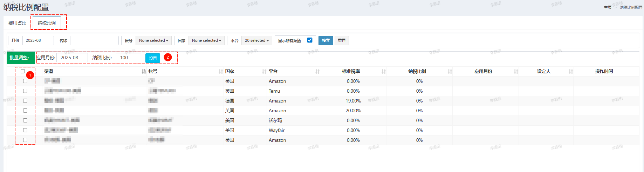Click sort icon of 设定人 column

pyautogui.click(x=571, y=71)
